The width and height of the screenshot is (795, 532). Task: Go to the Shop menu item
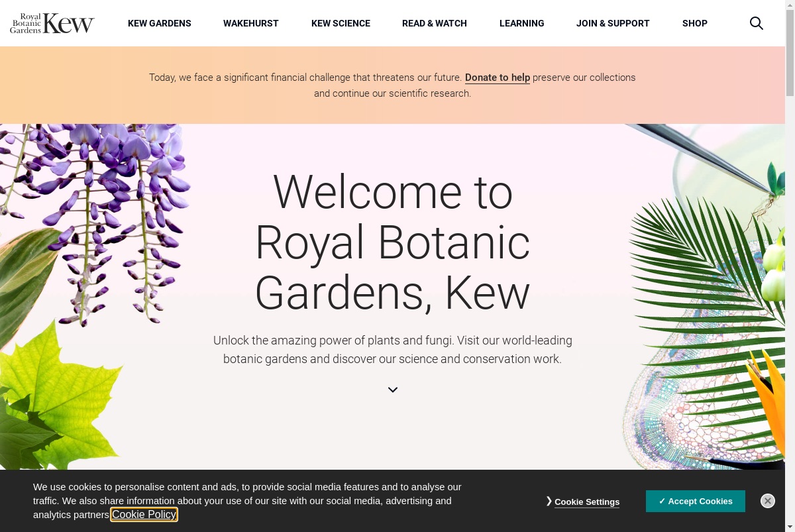[695, 23]
